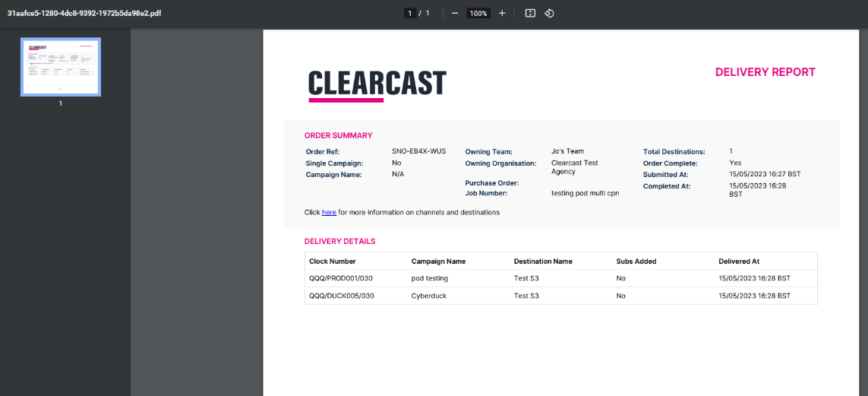
Task: Zoom in using the plus icon
Action: coord(502,13)
